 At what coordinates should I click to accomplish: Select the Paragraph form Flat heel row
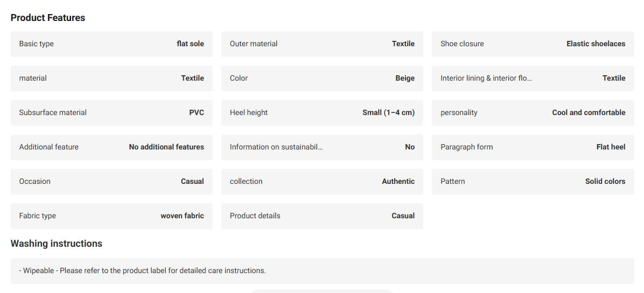(x=533, y=147)
